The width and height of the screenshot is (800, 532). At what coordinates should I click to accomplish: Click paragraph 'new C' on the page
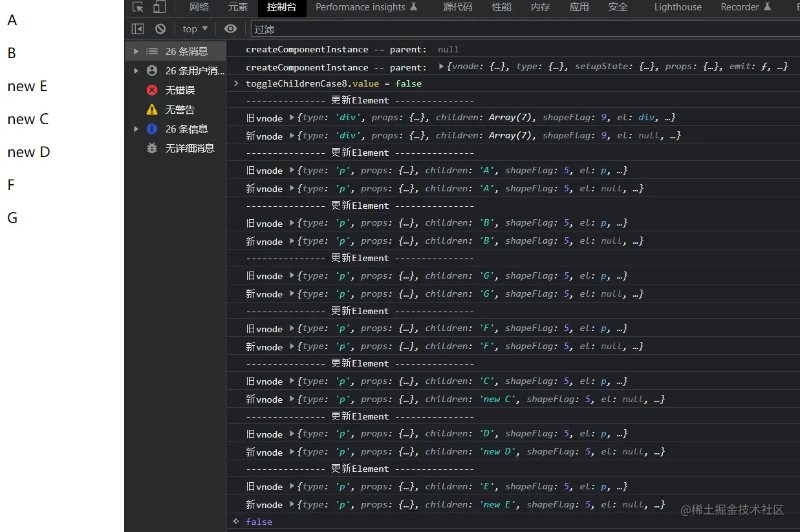pos(28,119)
